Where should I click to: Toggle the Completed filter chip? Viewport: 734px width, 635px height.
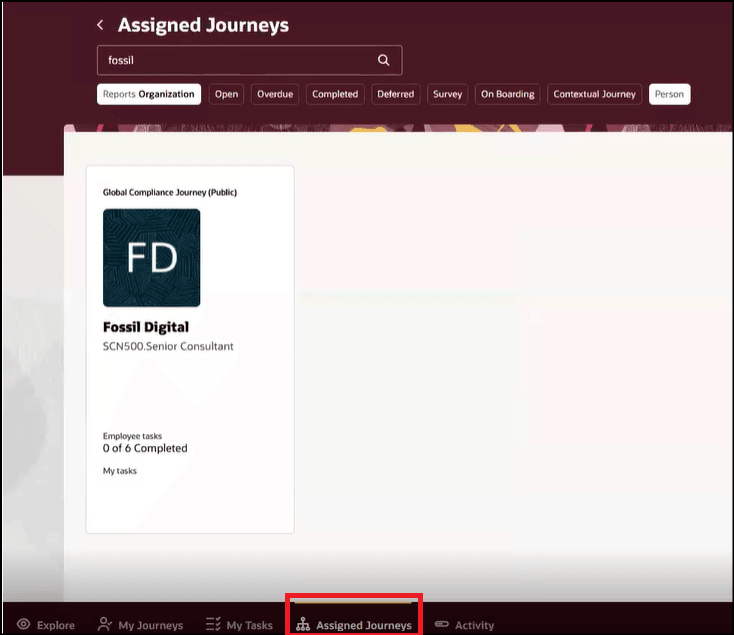pyautogui.click(x=335, y=94)
